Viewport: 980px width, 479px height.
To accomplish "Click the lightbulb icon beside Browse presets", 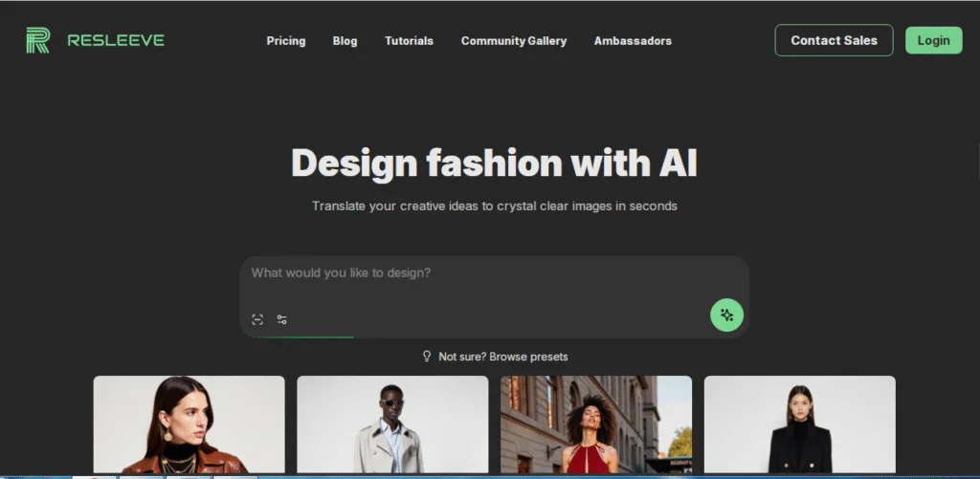I will tap(427, 356).
